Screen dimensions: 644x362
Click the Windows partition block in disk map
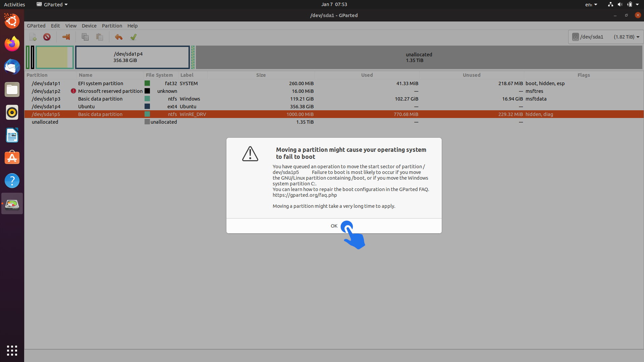point(55,57)
